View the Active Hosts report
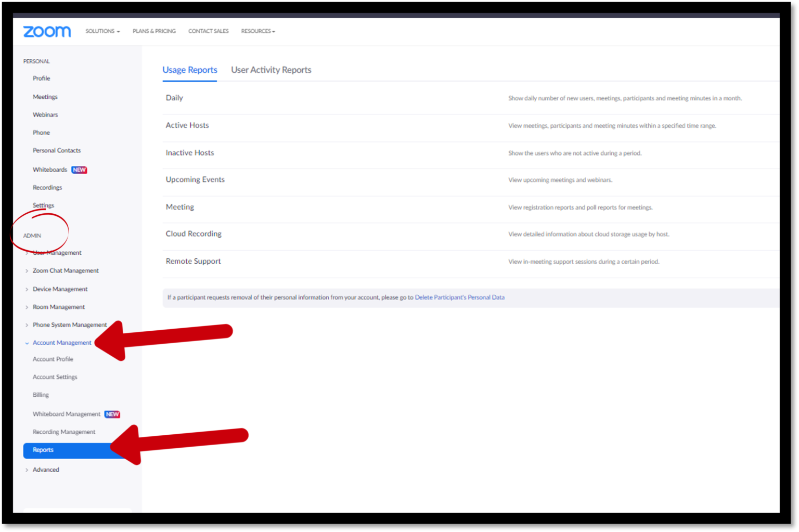 (x=187, y=125)
